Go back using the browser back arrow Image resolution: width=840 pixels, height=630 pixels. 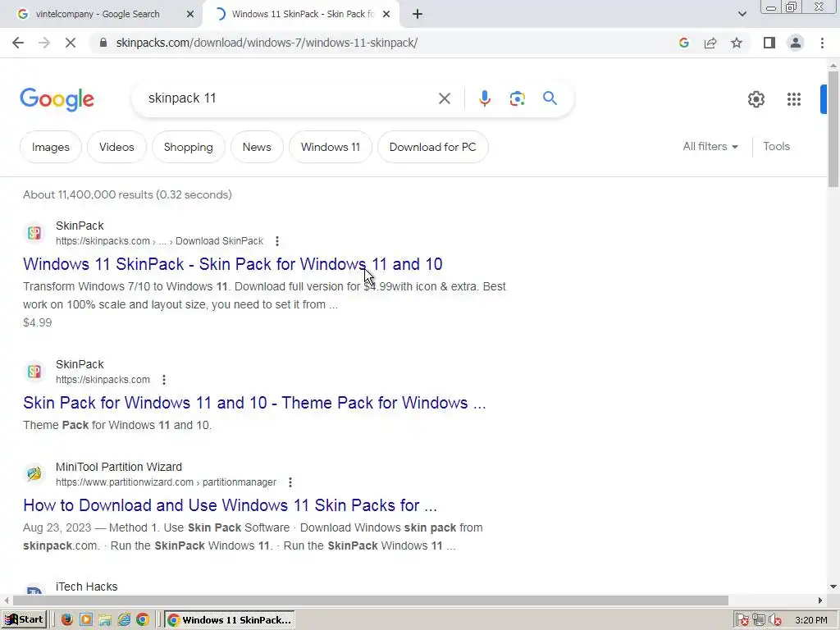(x=18, y=43)
